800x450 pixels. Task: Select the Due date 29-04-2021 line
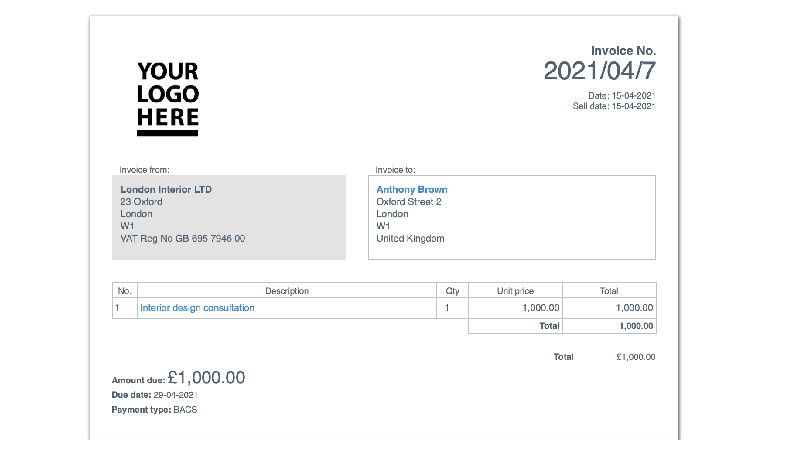point(154,395)
